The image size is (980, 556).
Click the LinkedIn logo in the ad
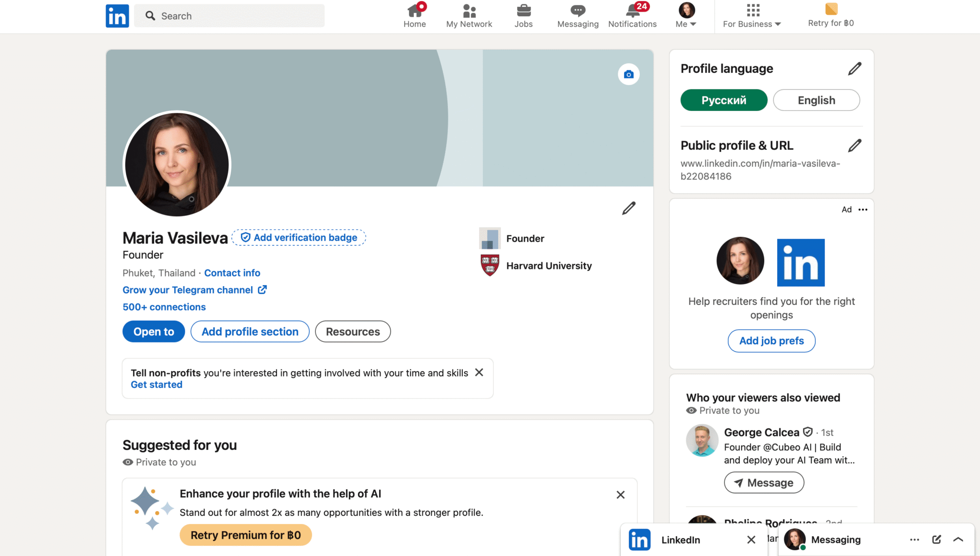click(x=801, y=263)
